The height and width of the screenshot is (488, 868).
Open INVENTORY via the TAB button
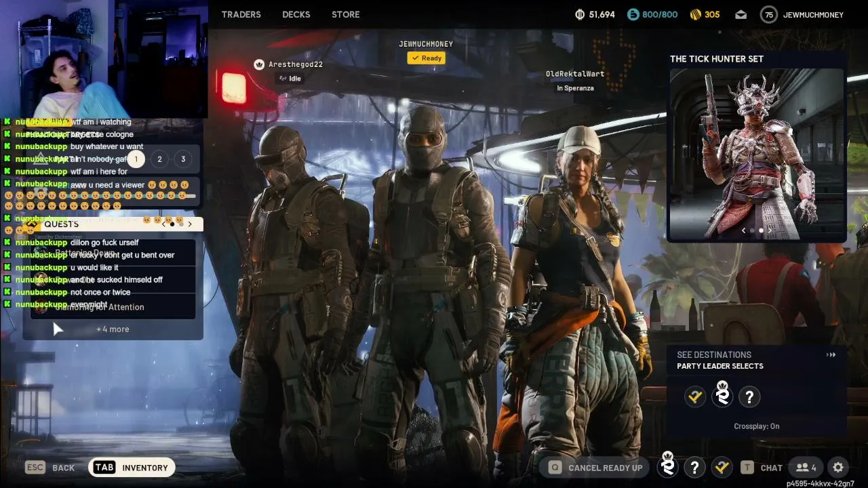tap(132, 468)
